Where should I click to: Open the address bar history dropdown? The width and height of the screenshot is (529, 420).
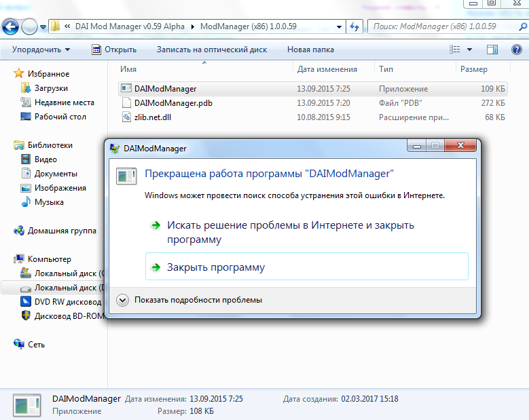pos(339,26)
